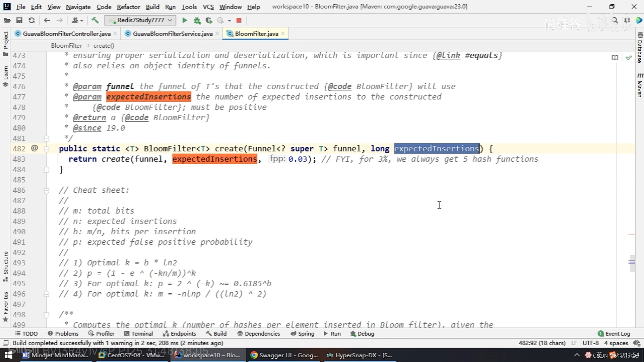Start debugging with the bug icon
Screen dimensions: 644x362
[197, 20]
